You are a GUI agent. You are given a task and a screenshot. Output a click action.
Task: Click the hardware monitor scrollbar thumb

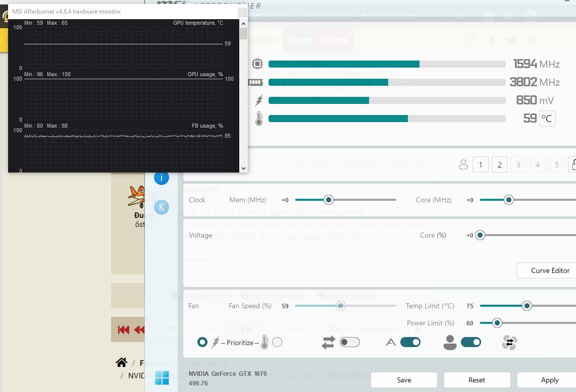pyautogui.click(x=243, y=34)
